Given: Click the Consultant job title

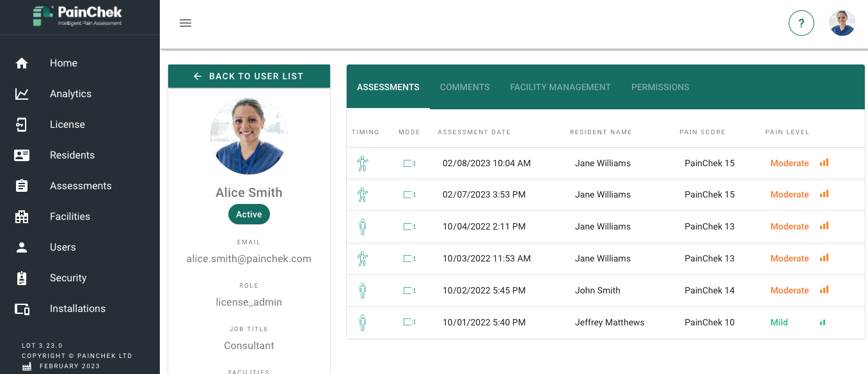Looking at the screenshot, I should tap(249, 346).
